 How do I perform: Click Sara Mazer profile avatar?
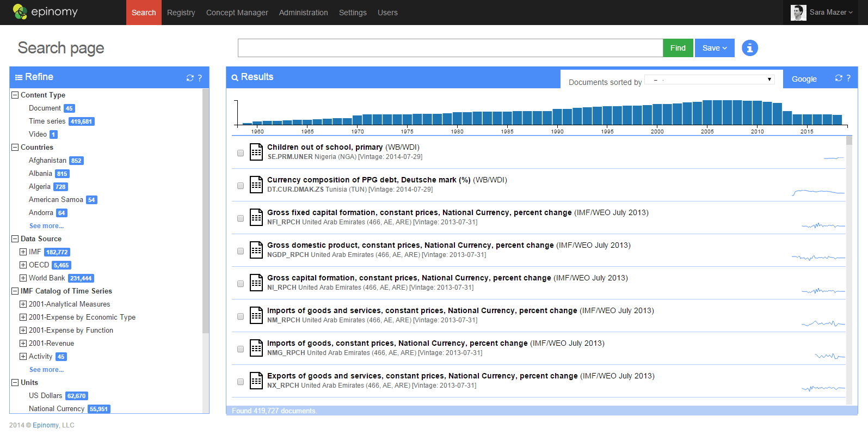[x=798, y=13]
